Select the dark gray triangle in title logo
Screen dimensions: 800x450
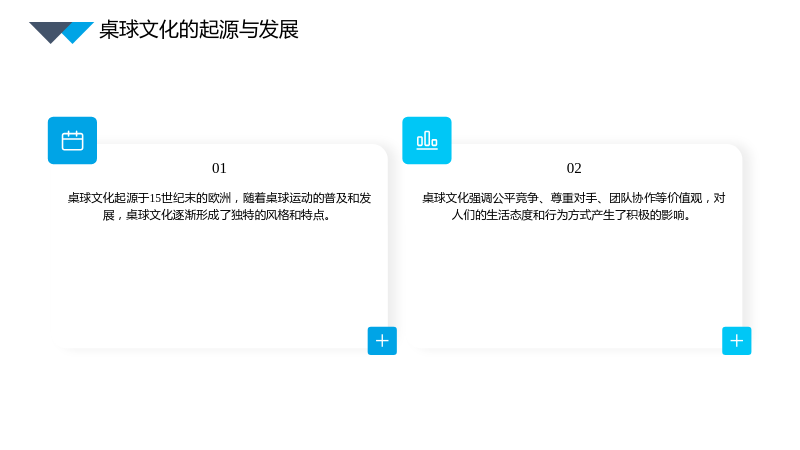(47, 32)
